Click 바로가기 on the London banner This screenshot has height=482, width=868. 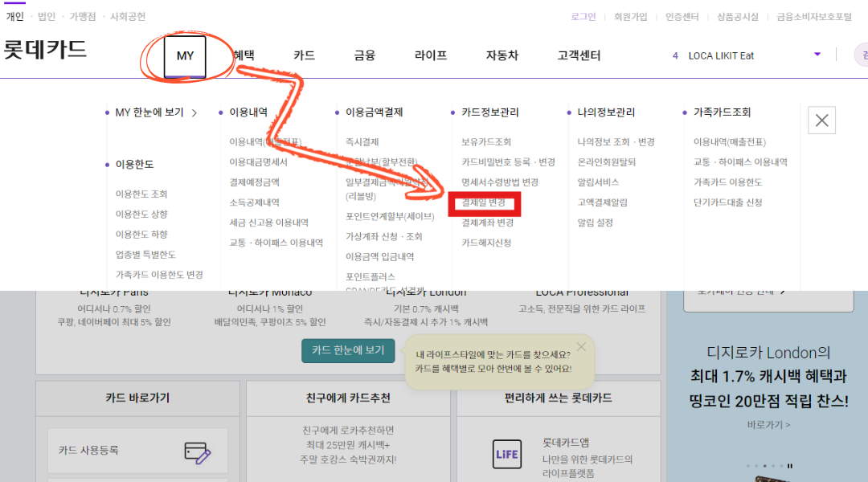(768, 424)
